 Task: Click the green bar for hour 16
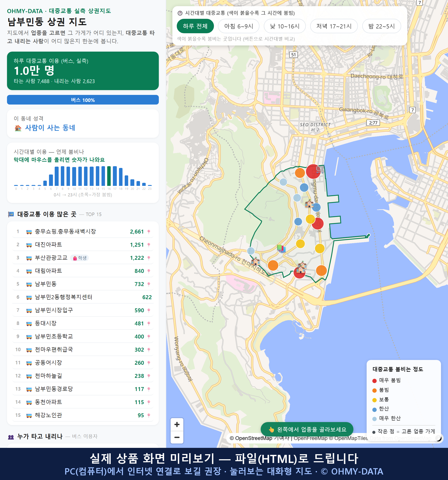coord(109,176)
